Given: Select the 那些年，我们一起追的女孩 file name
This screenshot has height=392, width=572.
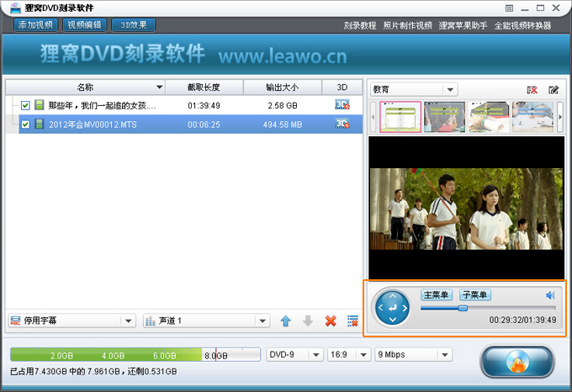Looking at the screenshot, I should point(102,105).
